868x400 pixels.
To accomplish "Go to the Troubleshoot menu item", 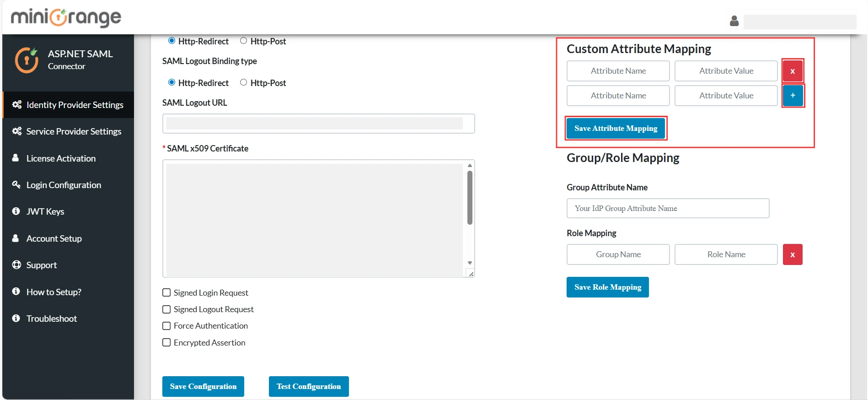I will tap(51, 319).
